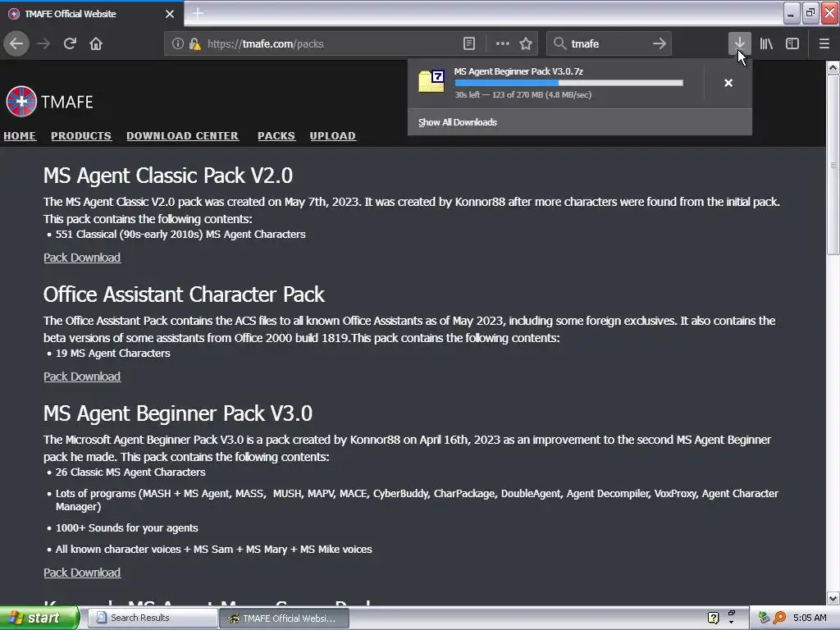The width and height of the screenshot is (840, 630).
Task: Select TMAFE Official Website taskbar button
Action: tap(285, 619)
